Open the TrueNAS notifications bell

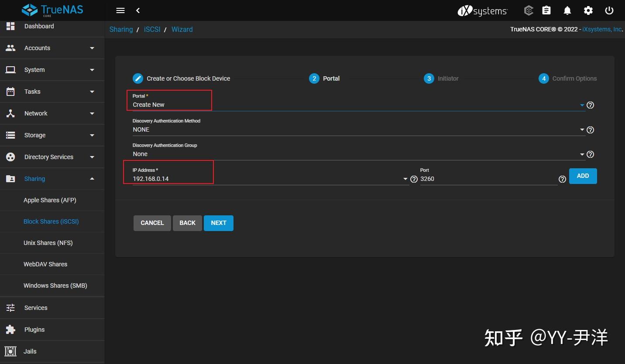point(567,10)
